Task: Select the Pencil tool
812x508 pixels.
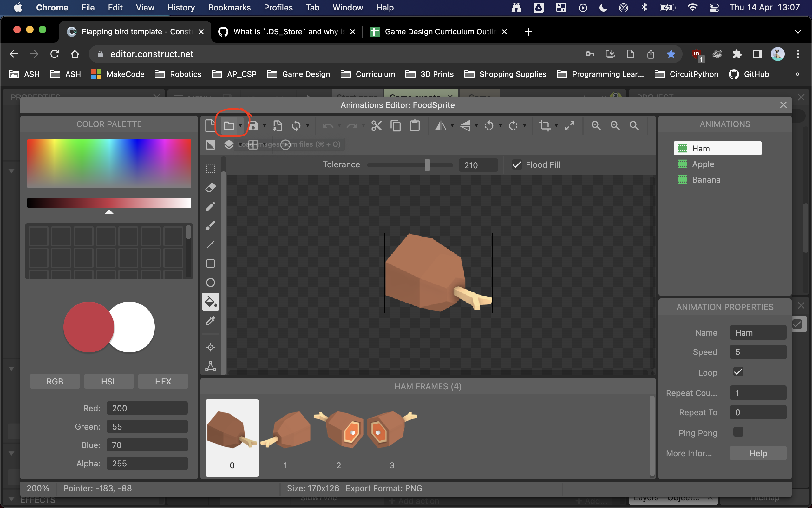Action: [210, 206]
